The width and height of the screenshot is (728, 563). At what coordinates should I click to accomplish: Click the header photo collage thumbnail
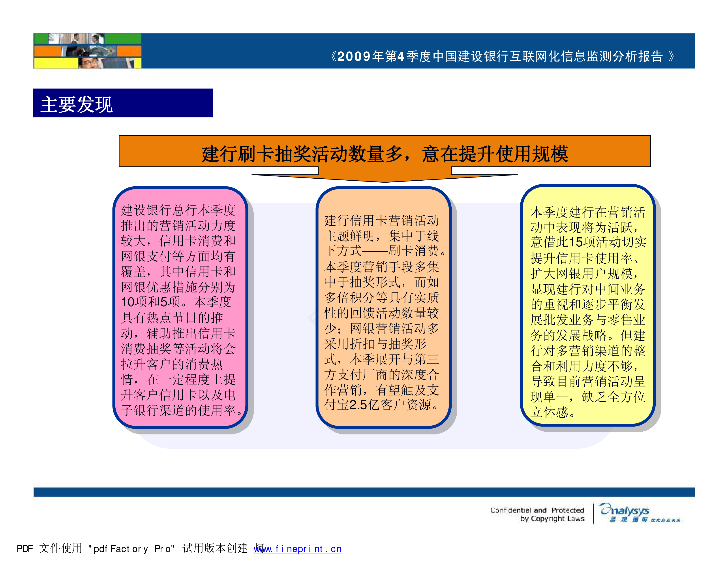[88, 51]
